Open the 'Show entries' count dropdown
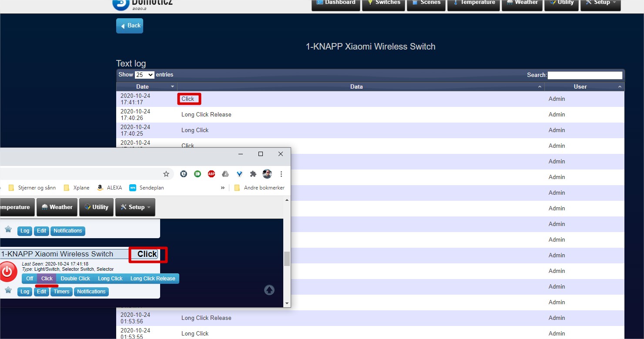The width and height of the screenshot is (644, 339). click(144, 75)
